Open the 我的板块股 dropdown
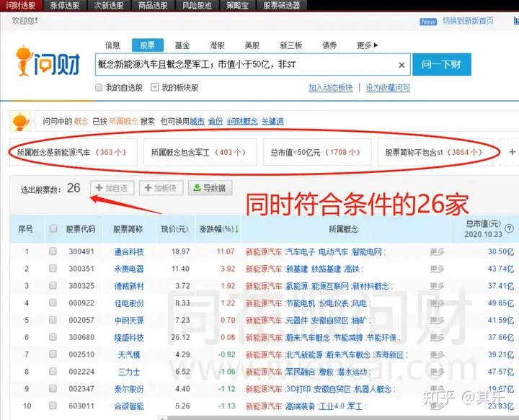The height and width of the screenshot is (420, 519). point(154,87)
